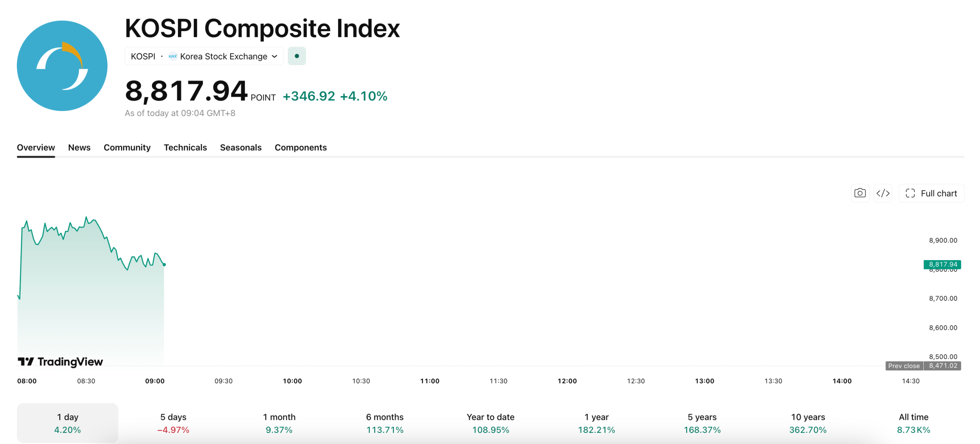Open the Seasonals tab

241,147
